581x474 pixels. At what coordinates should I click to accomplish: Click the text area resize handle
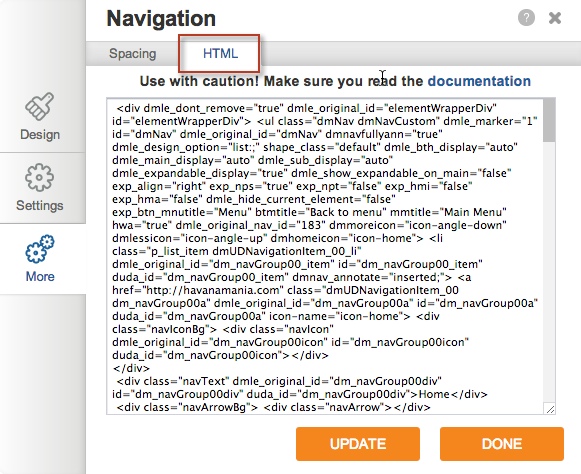tap(550, 409)
